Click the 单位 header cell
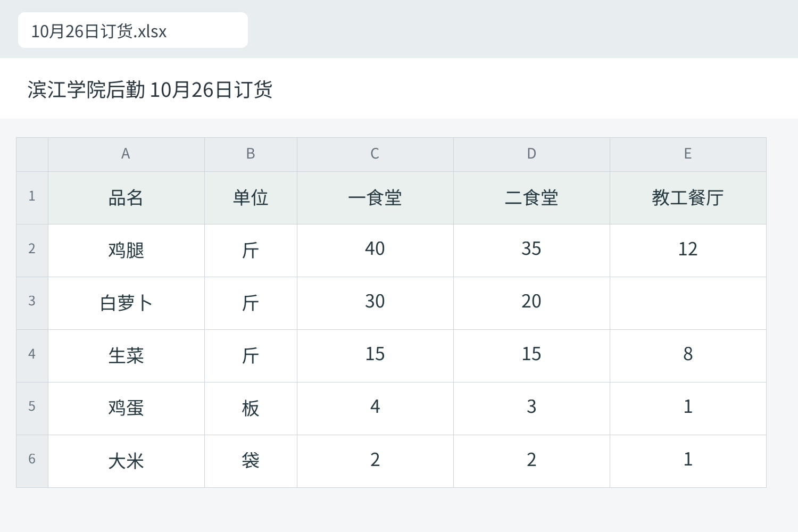The image size is (798, 532). coord(251,198)
